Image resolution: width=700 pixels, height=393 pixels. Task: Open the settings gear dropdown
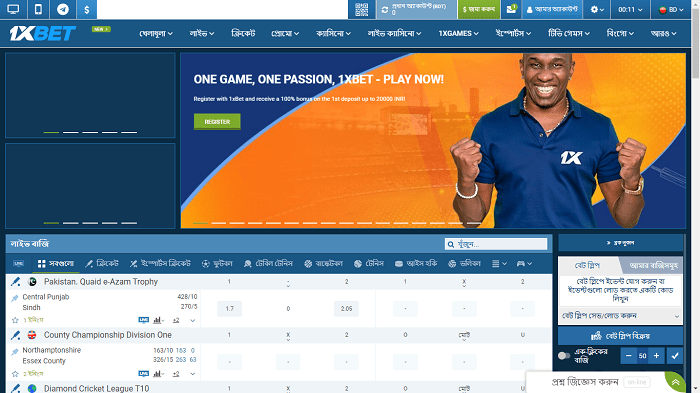597,9
